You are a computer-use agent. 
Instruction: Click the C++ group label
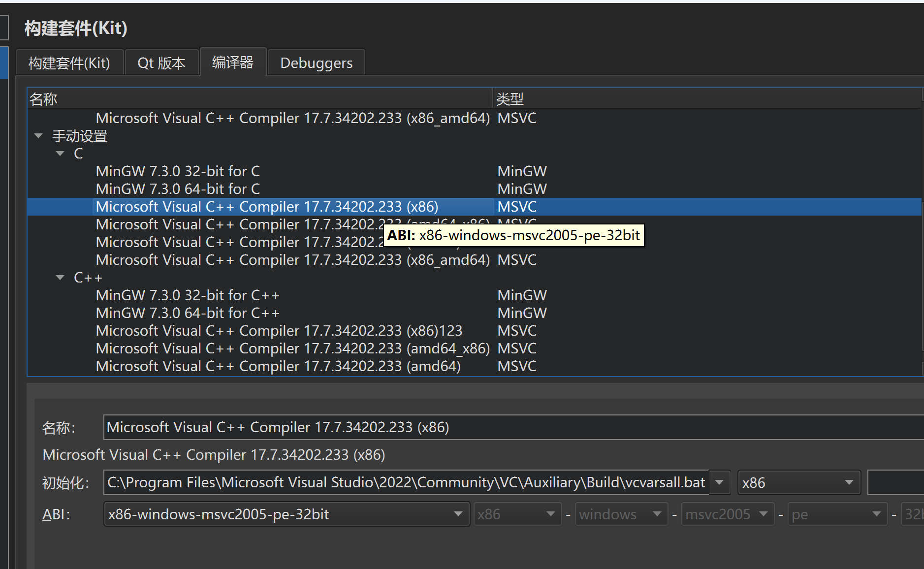click(88, 278)
